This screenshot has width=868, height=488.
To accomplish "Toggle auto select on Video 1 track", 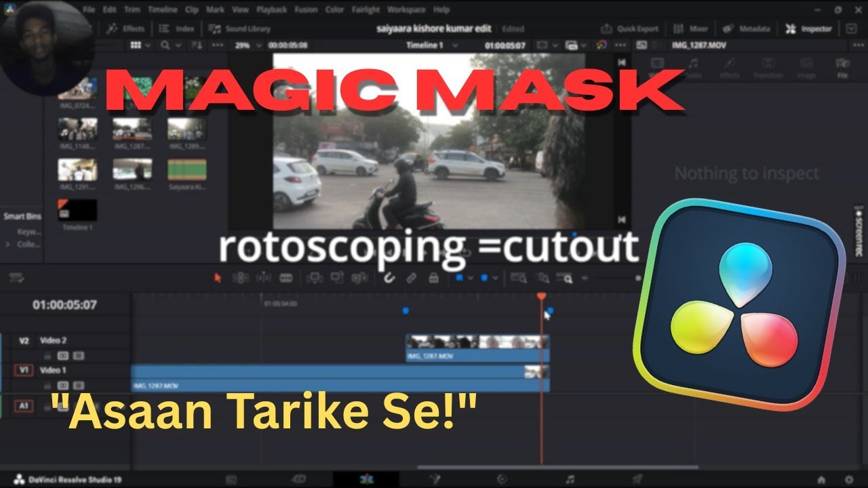I will pos(62,384).
